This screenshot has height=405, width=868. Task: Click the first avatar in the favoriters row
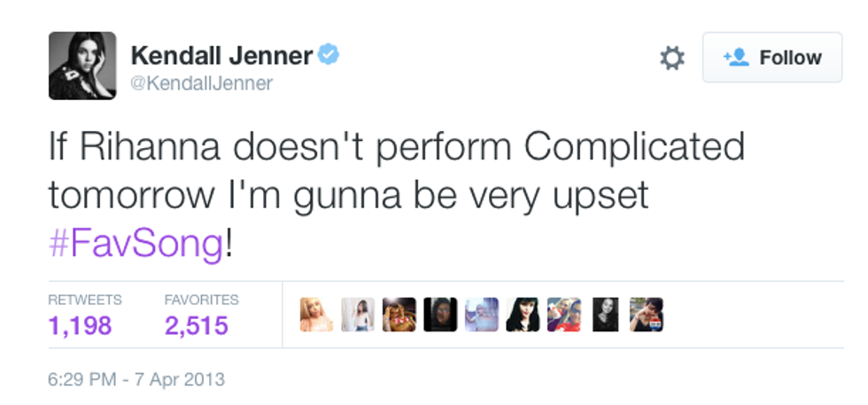point(316,315)
